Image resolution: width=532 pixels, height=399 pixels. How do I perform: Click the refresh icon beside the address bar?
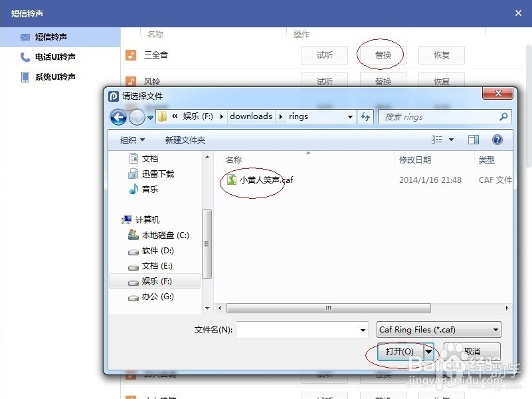coord(365,116)
